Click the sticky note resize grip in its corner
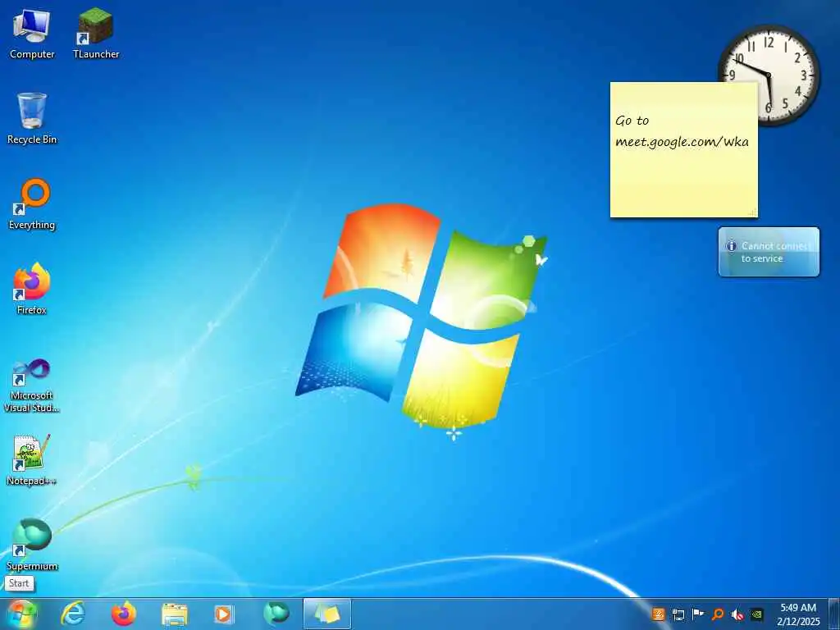The width and height of the screenshot is (840, 630). click(753, 212)
